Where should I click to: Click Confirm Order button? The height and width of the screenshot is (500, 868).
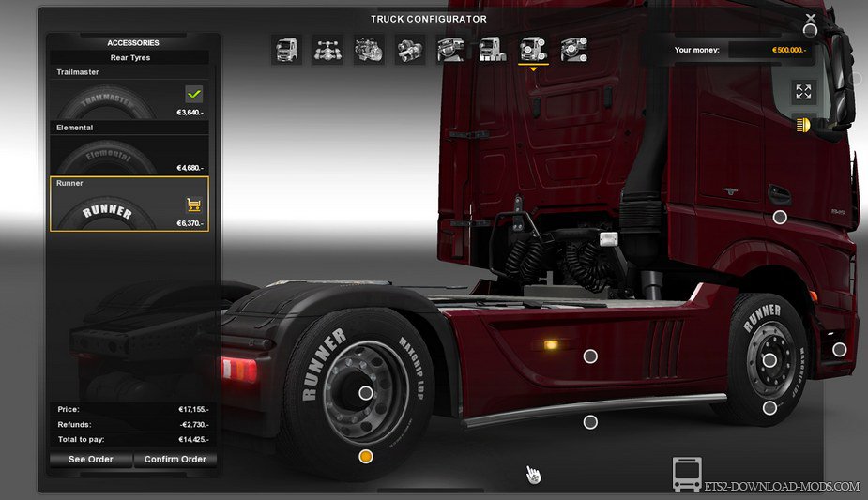coord(175,459)
